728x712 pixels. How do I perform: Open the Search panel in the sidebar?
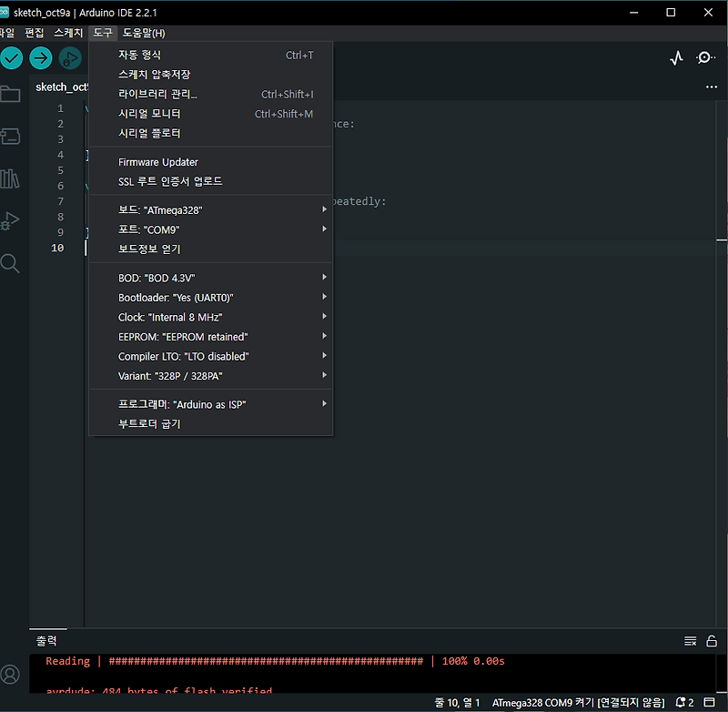(10, 263)
